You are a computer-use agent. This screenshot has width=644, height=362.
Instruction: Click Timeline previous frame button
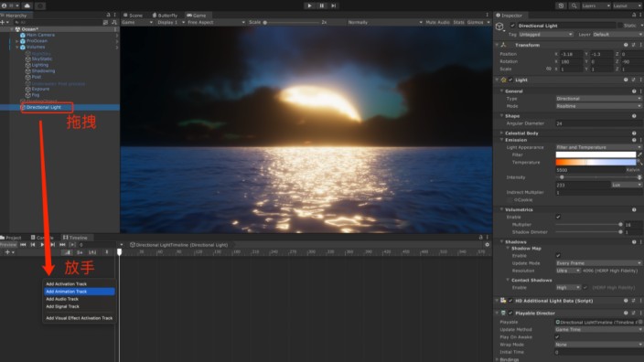coord(33,245)
